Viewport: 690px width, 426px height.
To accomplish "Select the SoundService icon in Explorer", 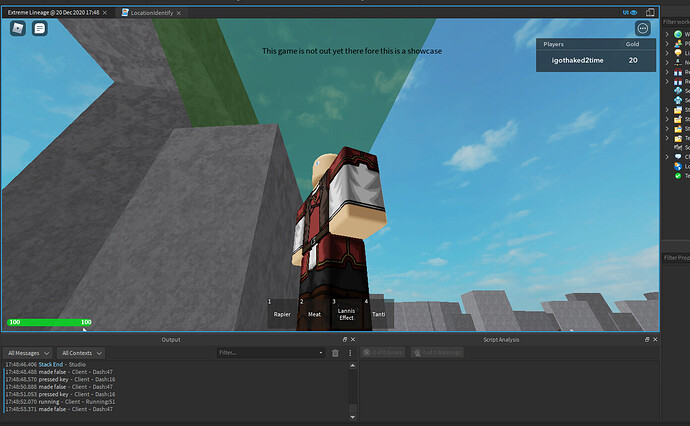I will pyautogui.click(x=678, y=147).
